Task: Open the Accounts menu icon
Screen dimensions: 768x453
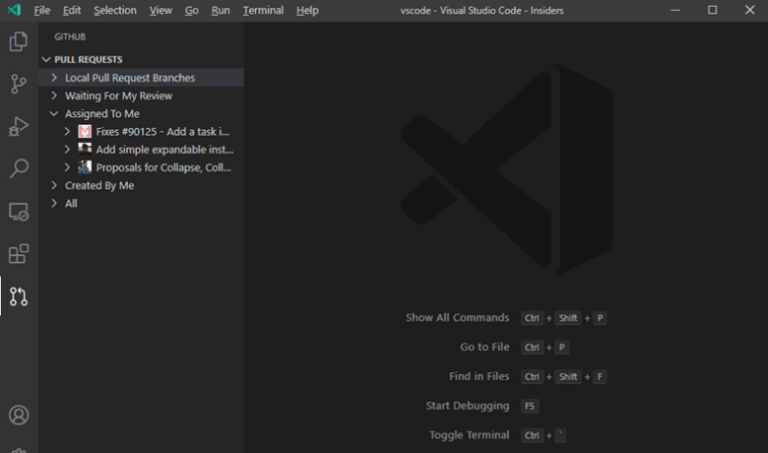Action: 19,415
